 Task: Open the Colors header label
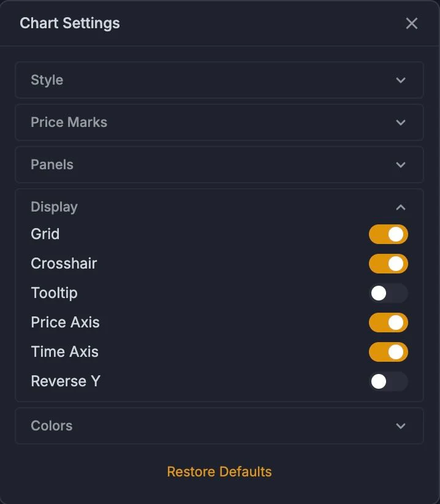click(51, 426)
